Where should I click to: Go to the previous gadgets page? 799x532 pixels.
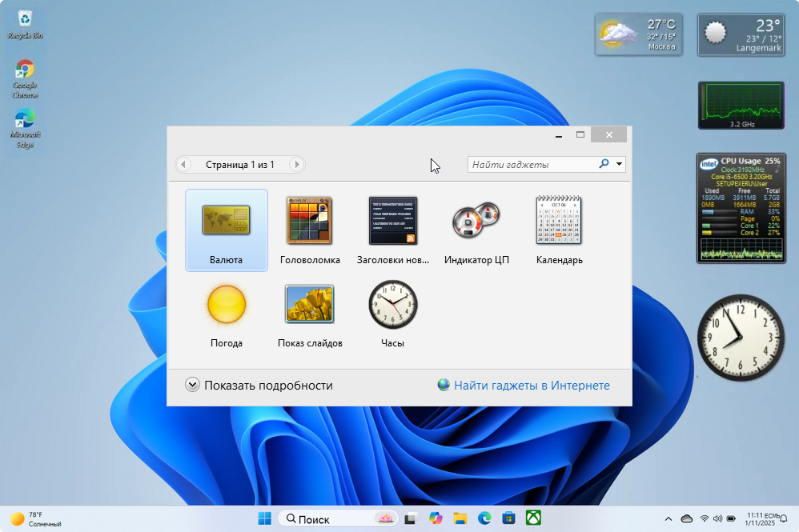coord(184,165)
